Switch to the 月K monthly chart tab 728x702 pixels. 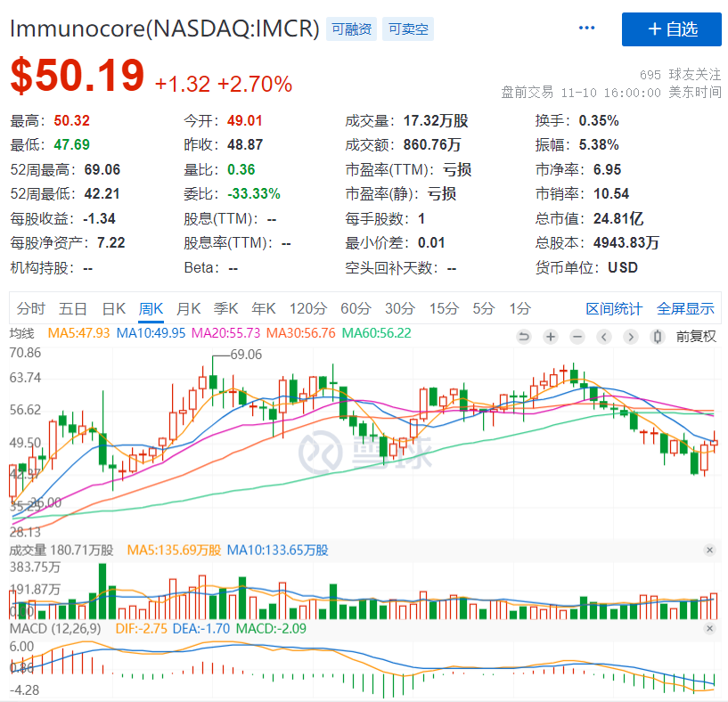[188, 308]
